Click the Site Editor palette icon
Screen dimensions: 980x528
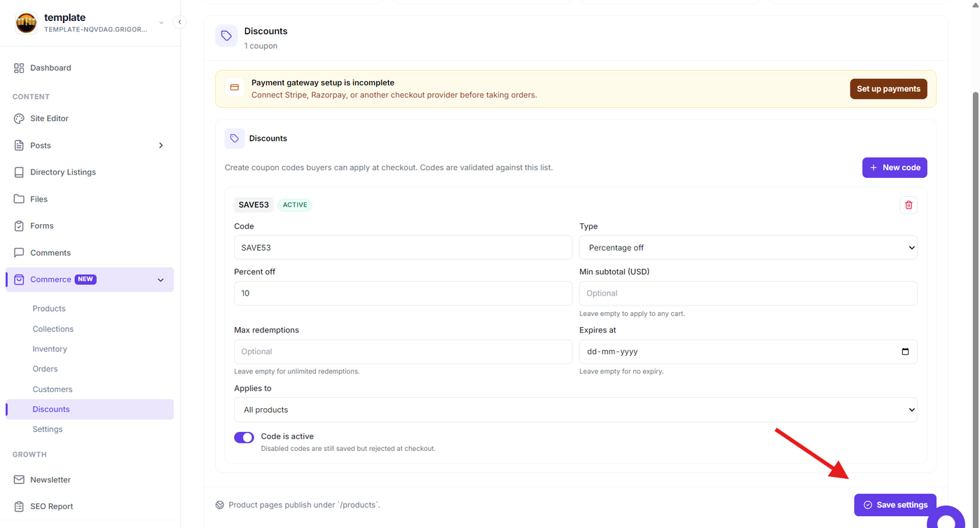tap(19, 118)
